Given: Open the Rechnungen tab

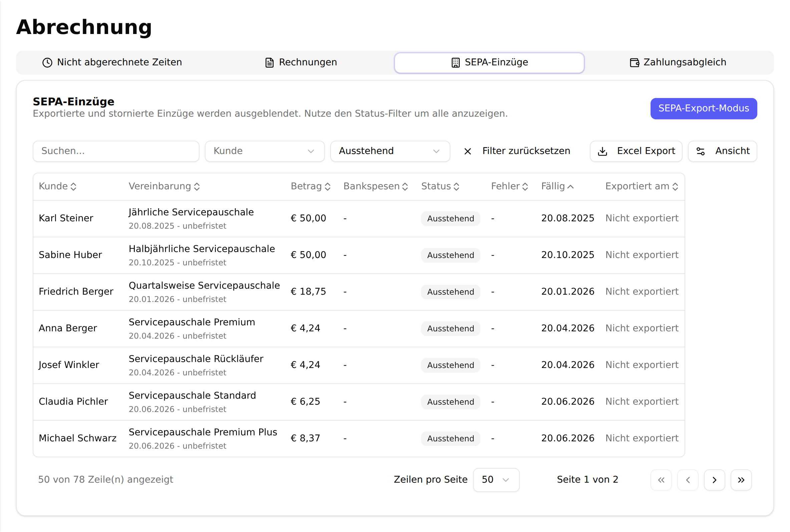Looking at the screenshot, I should 301,62.
